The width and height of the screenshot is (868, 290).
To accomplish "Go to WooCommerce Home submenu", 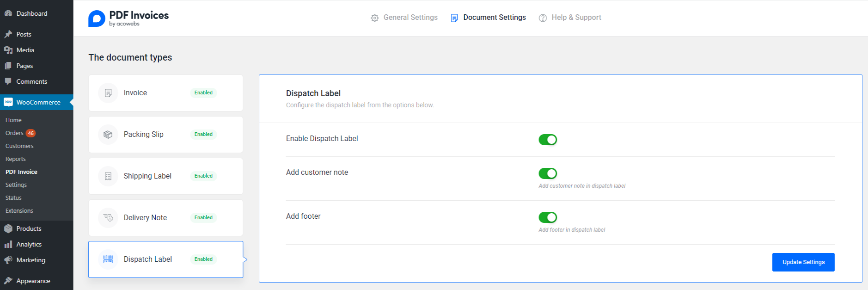I will coord(13,120).
